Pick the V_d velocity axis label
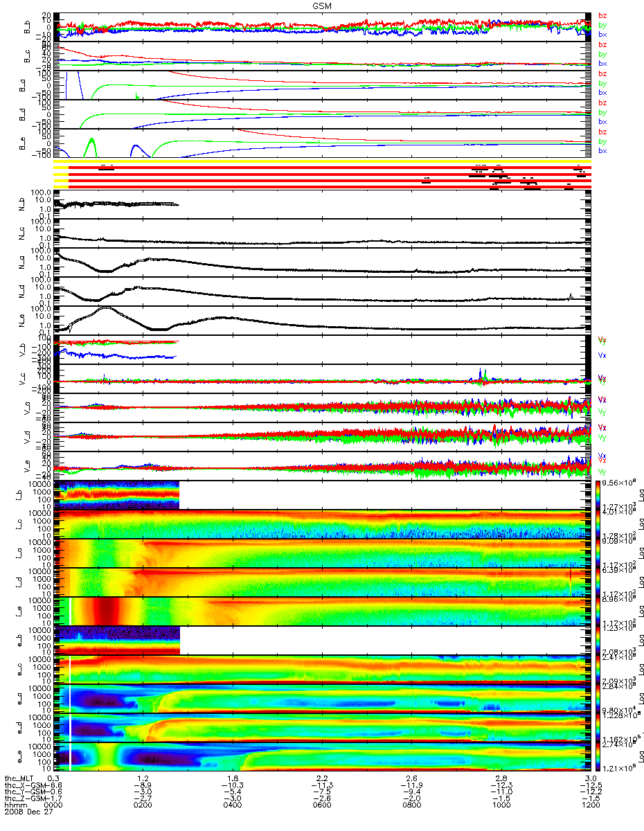The height and width of the screenshot is (831, 644). coord(28,437)
